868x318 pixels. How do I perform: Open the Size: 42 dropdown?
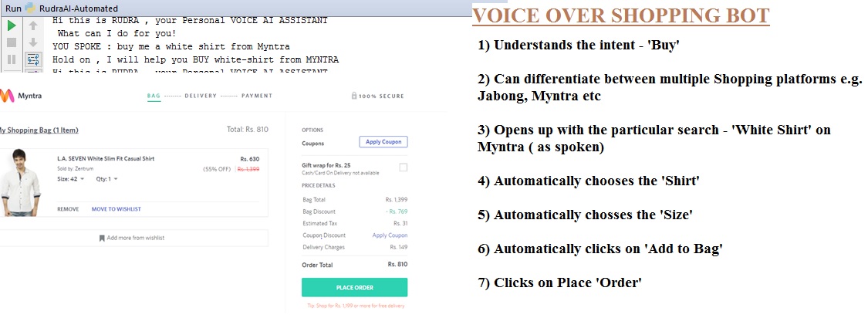pyautogui.click(x=70, y=179)
